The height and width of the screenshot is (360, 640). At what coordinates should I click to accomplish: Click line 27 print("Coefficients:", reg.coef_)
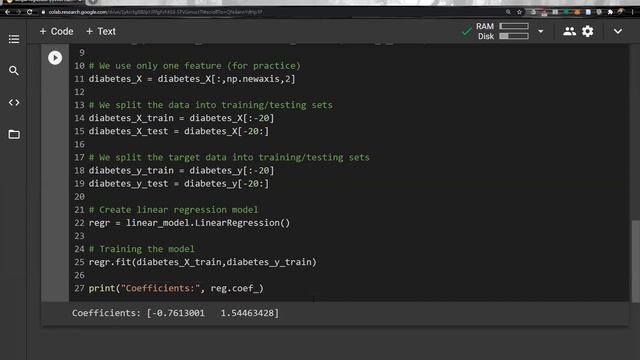tap(176, 288)
